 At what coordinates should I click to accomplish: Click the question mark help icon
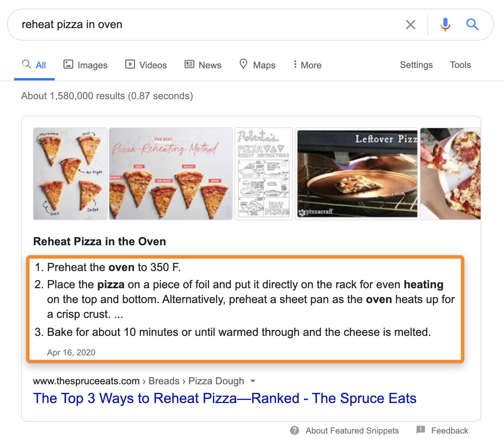(x=295, y=430)
